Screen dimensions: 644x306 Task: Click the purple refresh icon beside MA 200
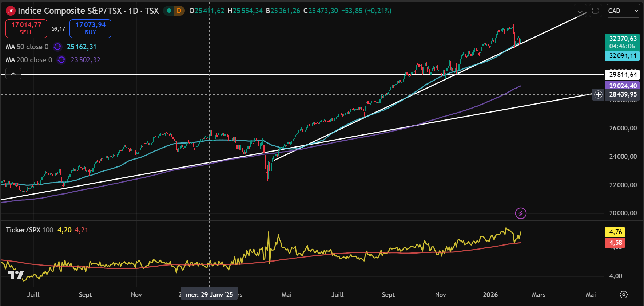[x=61, y=60]
